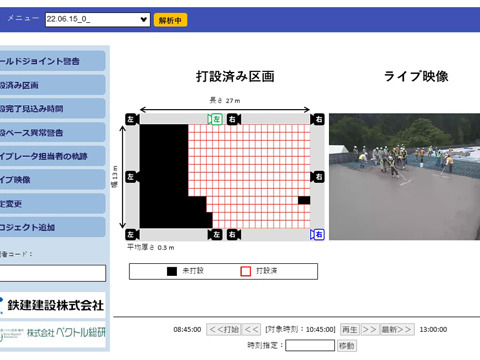Select the top-right corner 右 camera icon
The width and height of the screenshot is (480, 360).
(x=317, y=119)
